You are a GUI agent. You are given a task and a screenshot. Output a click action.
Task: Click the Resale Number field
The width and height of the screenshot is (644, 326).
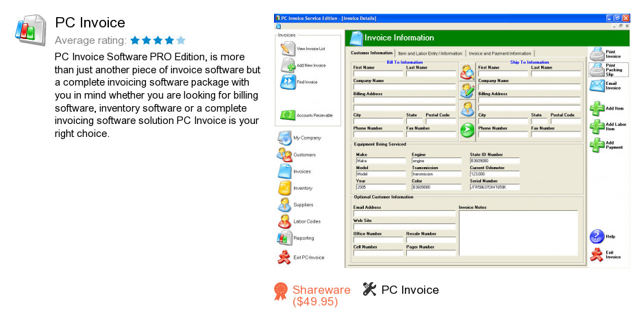click(431, 240)
